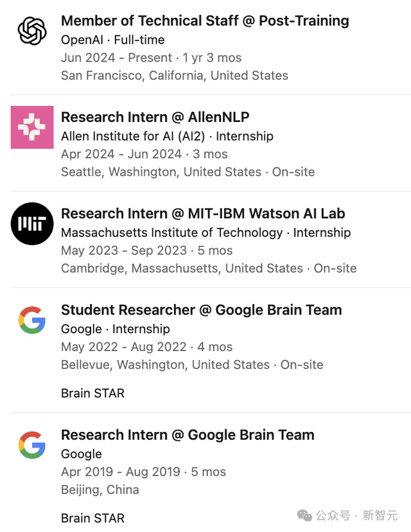Click the OpenAI company logo

click(32, 31)
